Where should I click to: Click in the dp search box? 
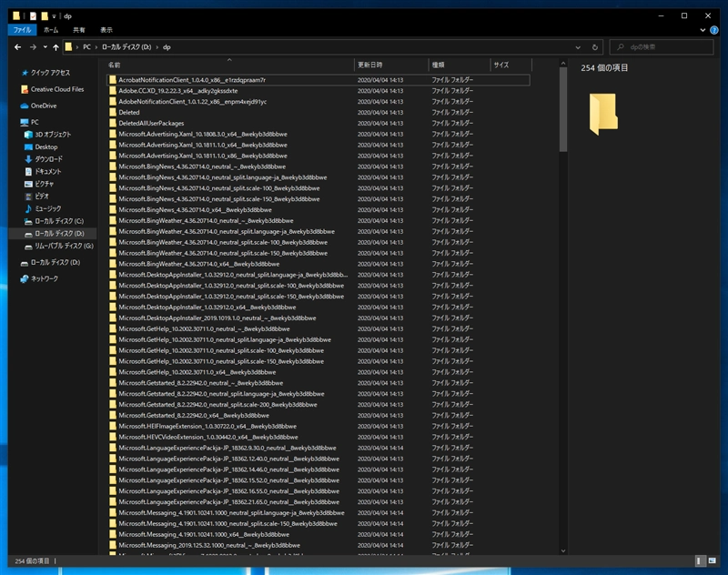point(662,47)
